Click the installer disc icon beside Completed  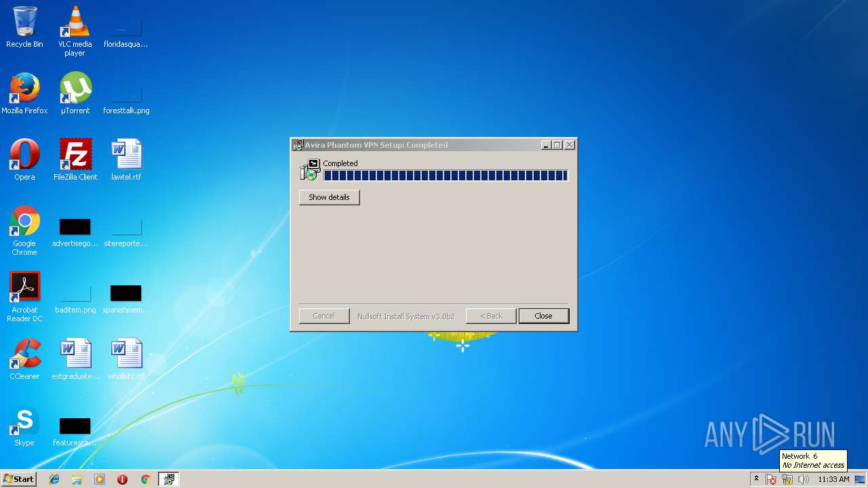[x=310, y=170]
